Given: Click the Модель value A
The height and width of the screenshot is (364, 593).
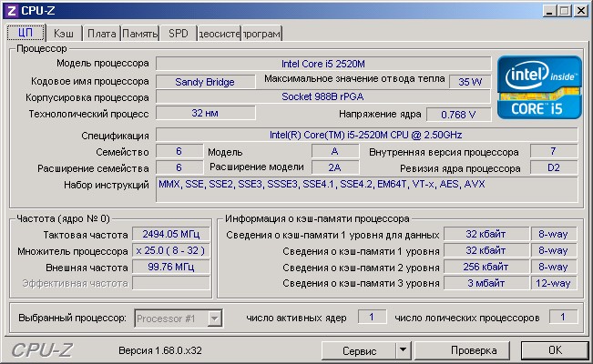Looking at the screenshot, I should tap(335, 151).
